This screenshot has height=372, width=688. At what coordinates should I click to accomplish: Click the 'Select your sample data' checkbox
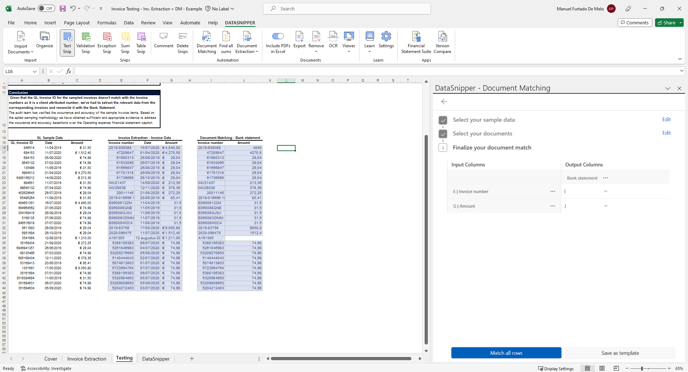click(443, 120)
